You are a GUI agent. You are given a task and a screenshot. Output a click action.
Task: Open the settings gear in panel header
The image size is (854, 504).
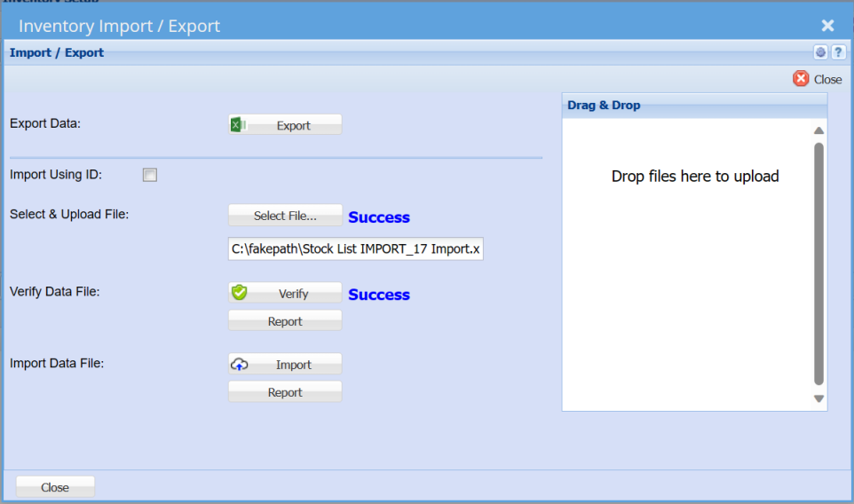pos(820,52)
